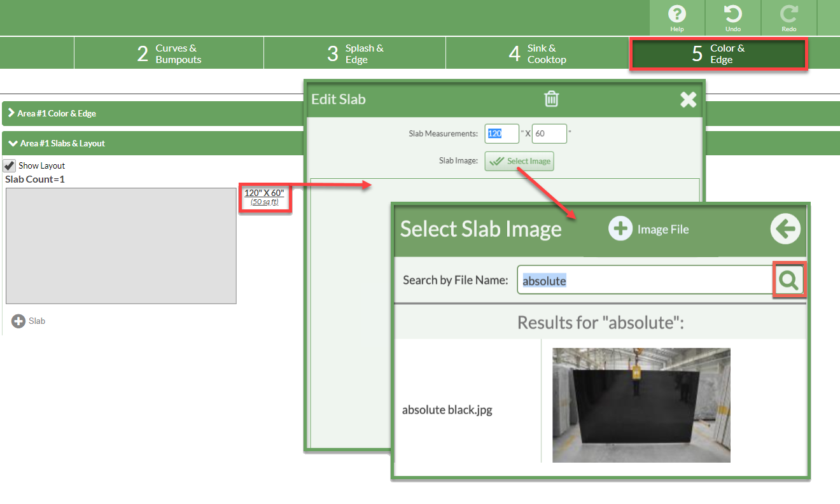Click the 50 sq ft link
The height and width of the screenshot is (504, 840).
pos(265,202)
